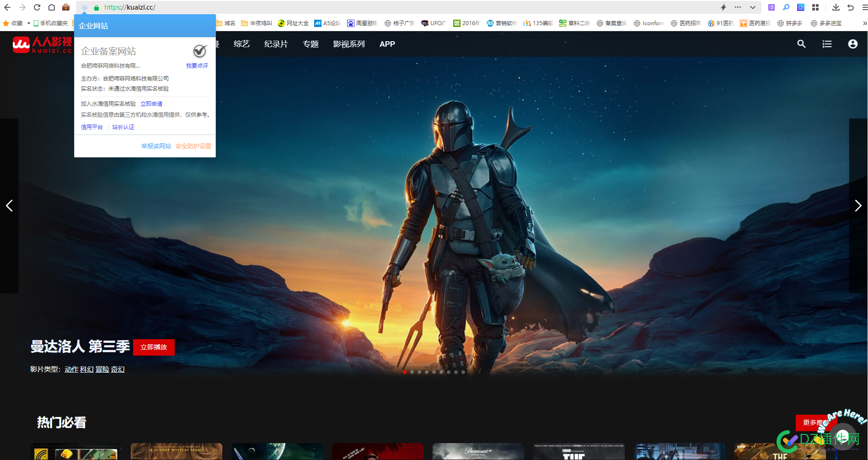Open the 动作 genre link
The image size is (868, 460).
click(x=71, y=369)
